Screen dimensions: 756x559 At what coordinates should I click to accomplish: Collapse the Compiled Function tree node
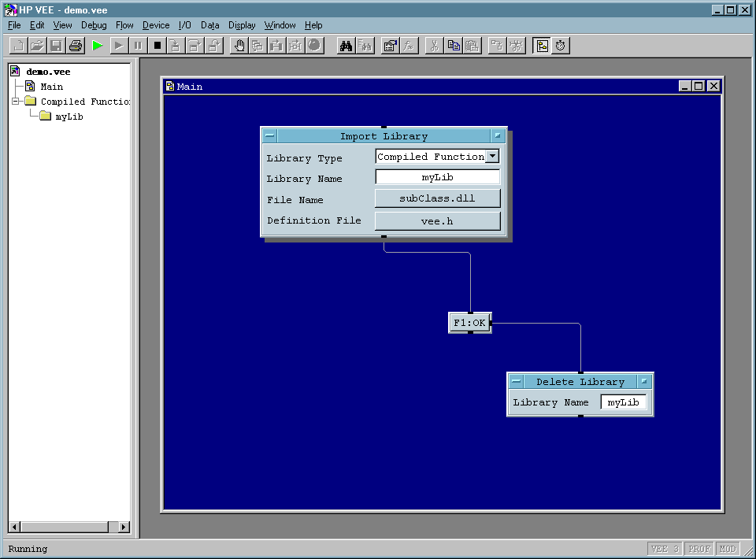[x=16, y=102]
